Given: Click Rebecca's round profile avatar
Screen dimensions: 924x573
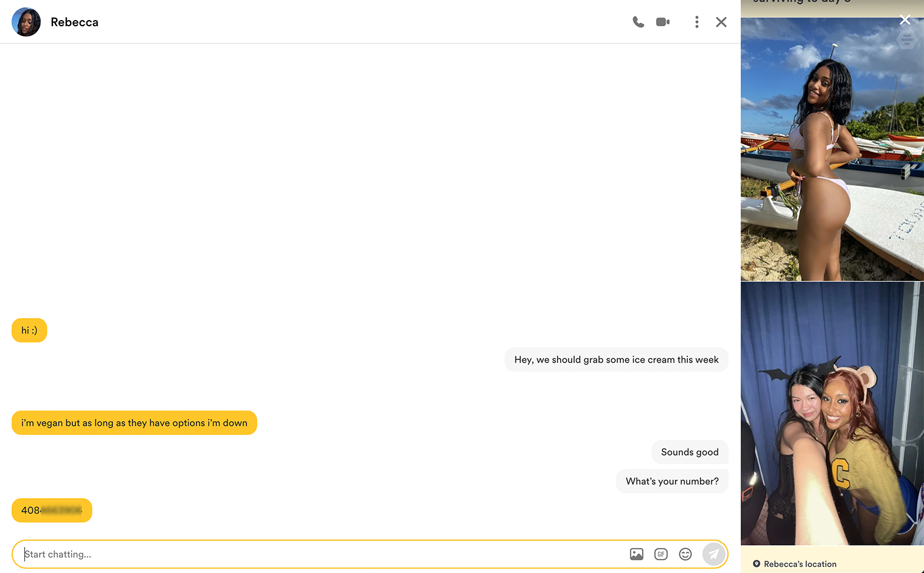Looking at the screenshot, I should (26, 23).
